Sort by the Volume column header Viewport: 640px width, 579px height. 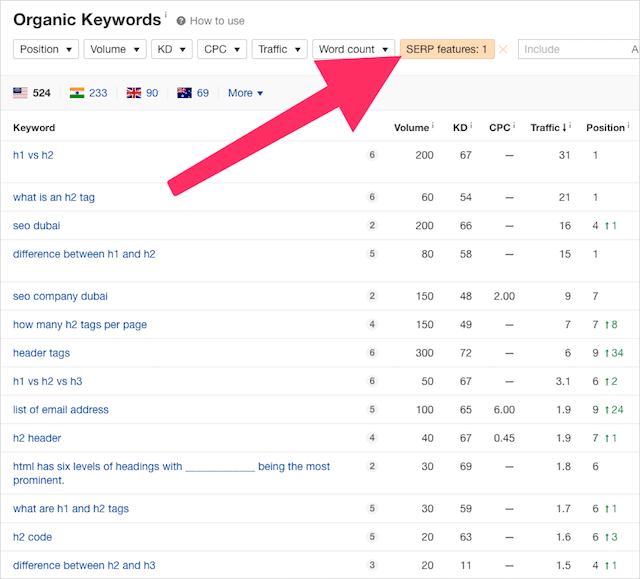pyautogui.click(x=410, y=128)
